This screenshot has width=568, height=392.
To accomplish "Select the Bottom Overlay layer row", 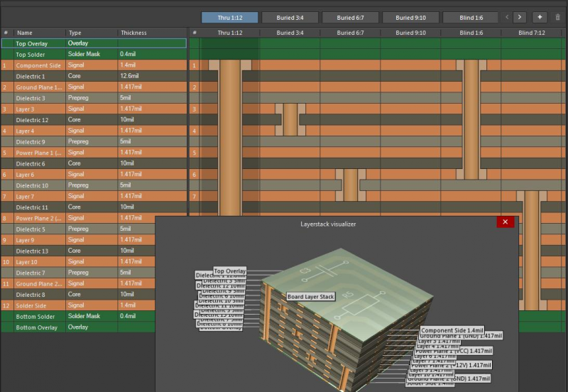I will tap(37, 327).
